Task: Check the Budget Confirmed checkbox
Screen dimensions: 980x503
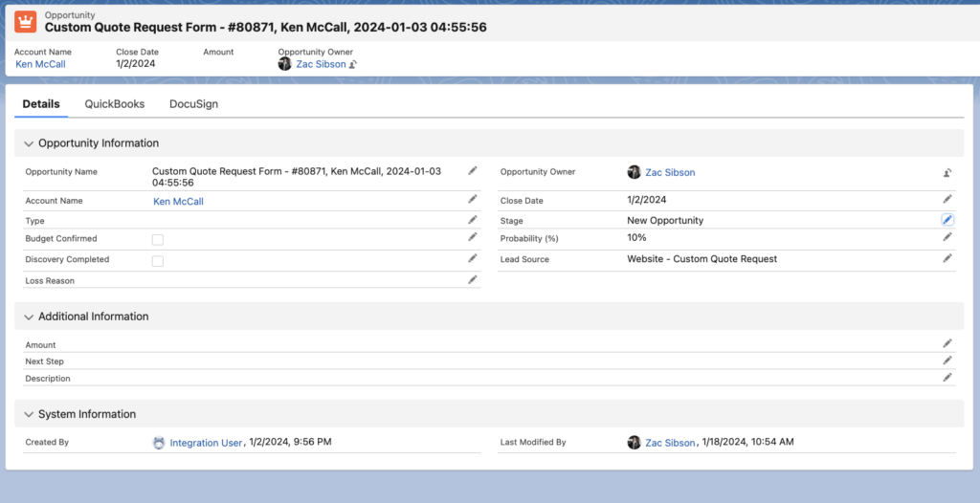Action: (158, 239)
